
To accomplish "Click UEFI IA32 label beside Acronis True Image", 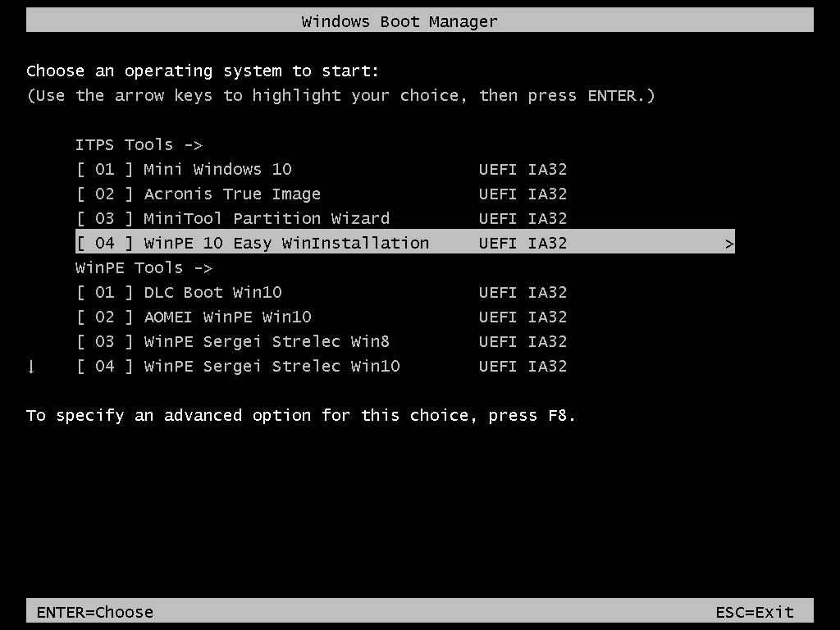I will click(523, 194).
